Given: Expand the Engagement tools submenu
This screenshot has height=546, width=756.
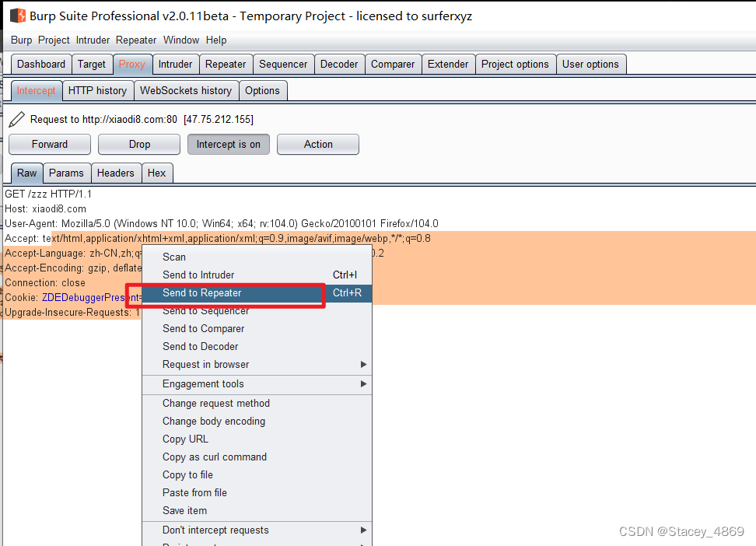Looking at the screenshot, I should pyautogui.click(x=257, y=384).
